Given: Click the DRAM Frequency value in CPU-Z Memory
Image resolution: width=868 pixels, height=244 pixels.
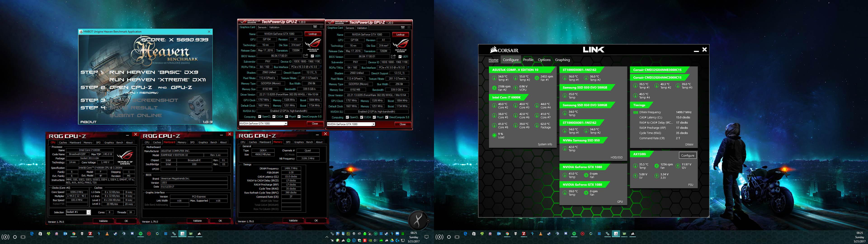Looking at the screenshot, I should point(291,168).
